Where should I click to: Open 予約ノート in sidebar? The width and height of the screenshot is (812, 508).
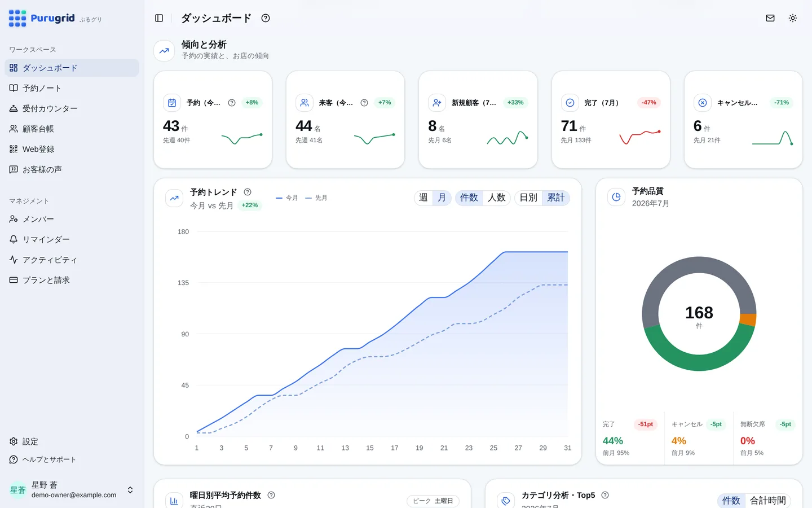tap(72, 88)
